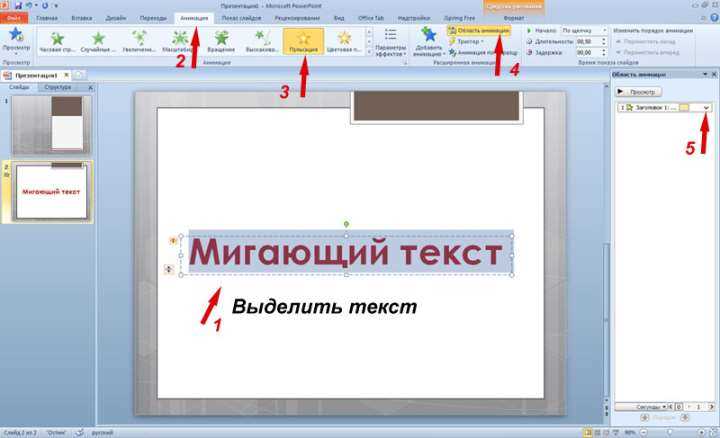
Task: Open the Файл tab
Action: point(14,18)
